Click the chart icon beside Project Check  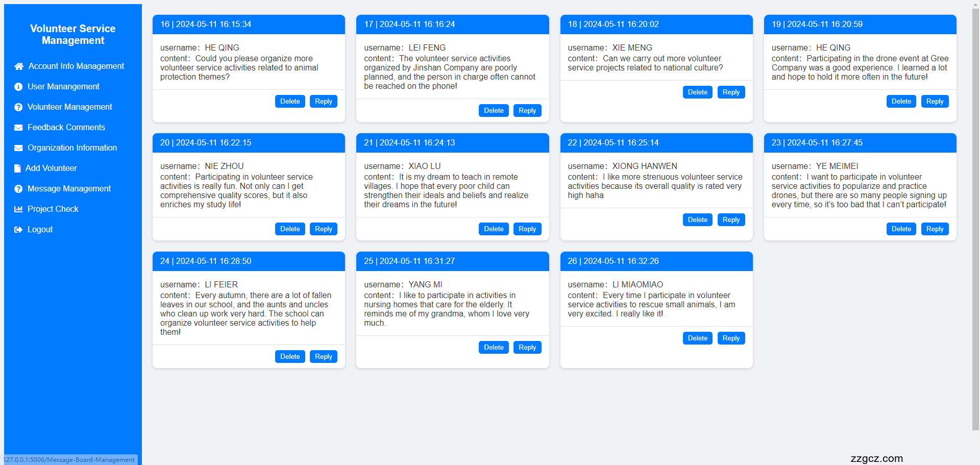click(18, 209)
